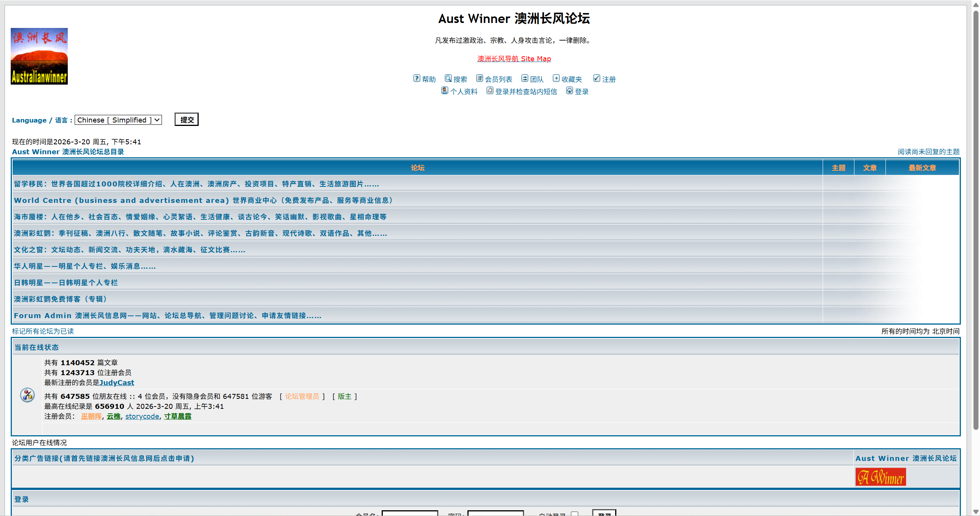Open the 收藏夹 favorites icon link
This screenshot has height=516, width=980.
coord(556,78)
